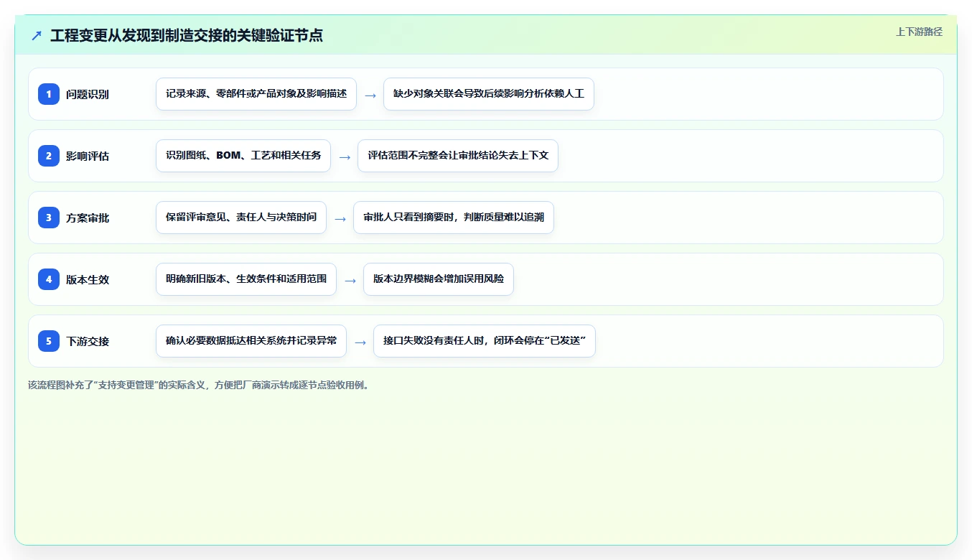Click the 保留评审意见、责任人与决策时间 box

tap(241, 218)
